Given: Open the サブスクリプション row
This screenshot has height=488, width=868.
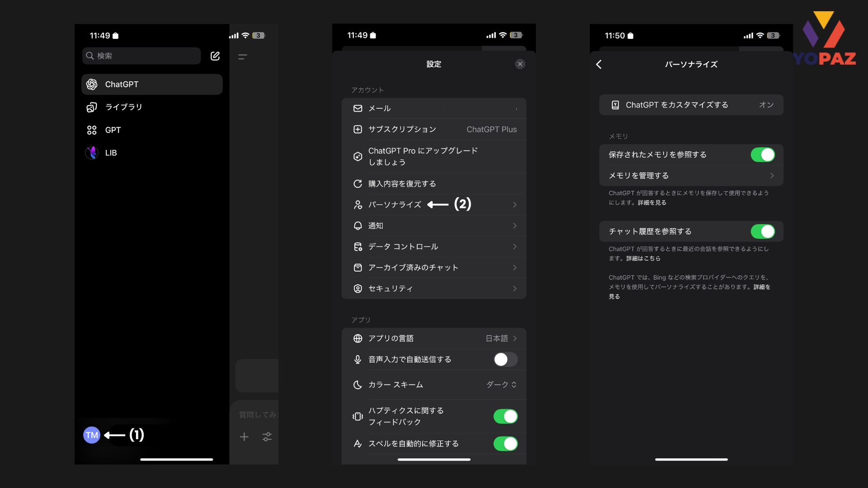Looking at the screenshot, I should tap(434, 129).
